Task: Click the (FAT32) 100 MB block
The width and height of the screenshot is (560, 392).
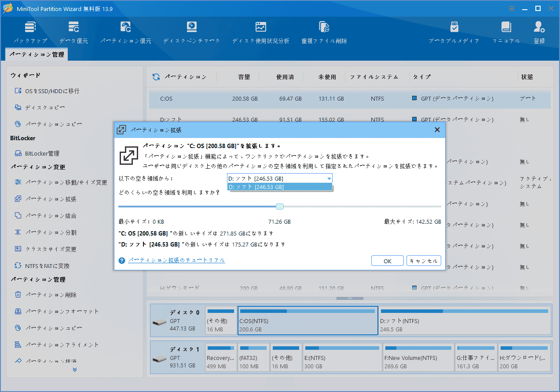Action: tap(253, 357)
